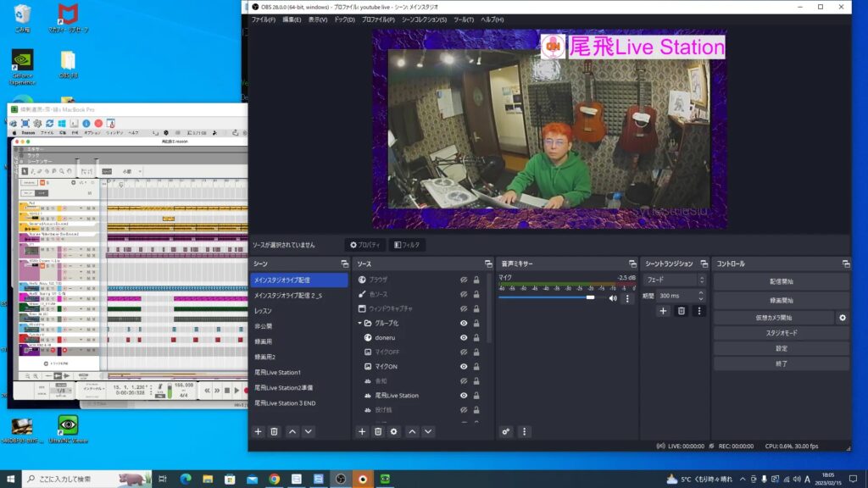Increase the transition duration stepper
This screenshot has width=868, height=488.
pyautogui.click(x=701, y=292)
